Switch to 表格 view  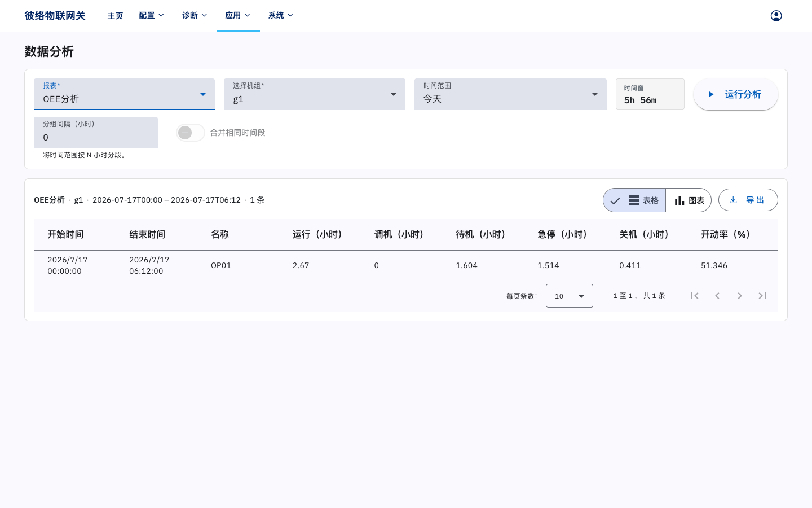click(634, 200)
